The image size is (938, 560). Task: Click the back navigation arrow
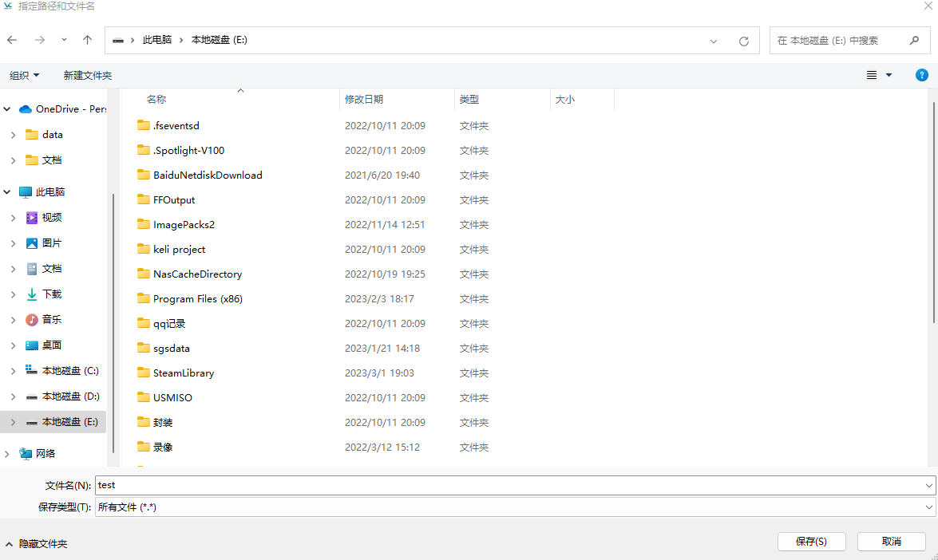pyautogui.click(x=12, y=40)
